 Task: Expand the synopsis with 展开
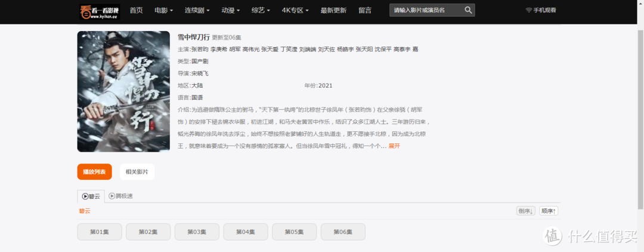[x=394, y=146]
